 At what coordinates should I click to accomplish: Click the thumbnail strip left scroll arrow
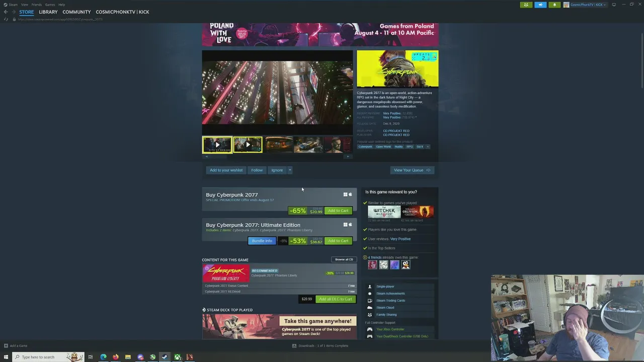(x=206, y=156)
